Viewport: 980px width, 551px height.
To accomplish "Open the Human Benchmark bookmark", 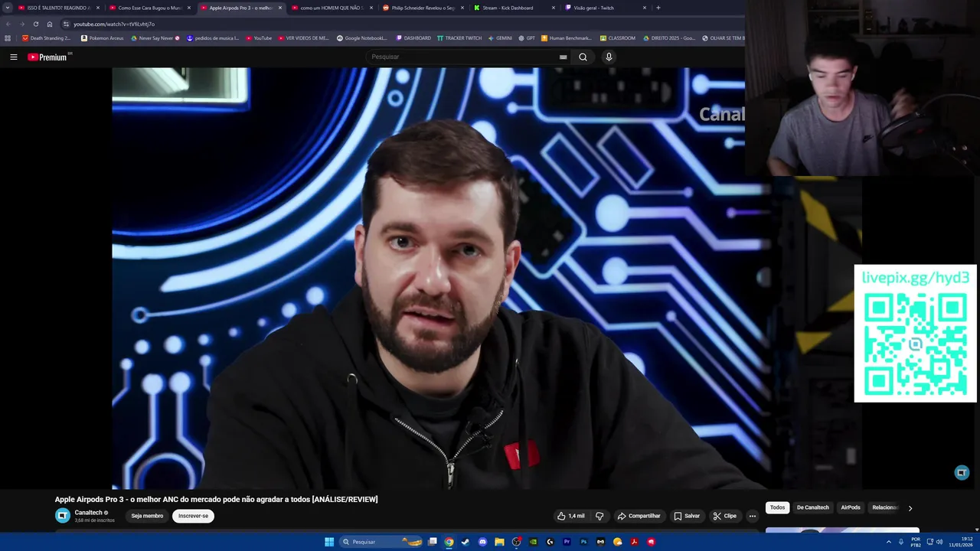I will (x=567, y=37).
